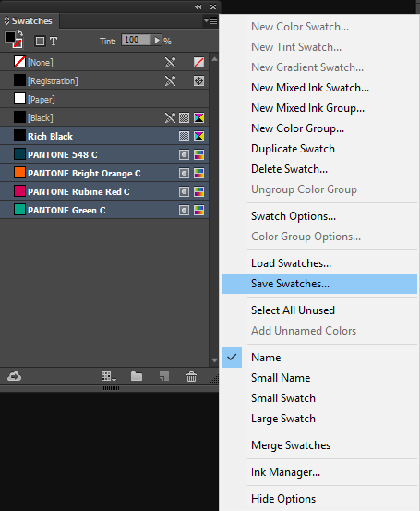Select the [Registration] swatch row
The image size is (420, 511).
coord(104,80)
